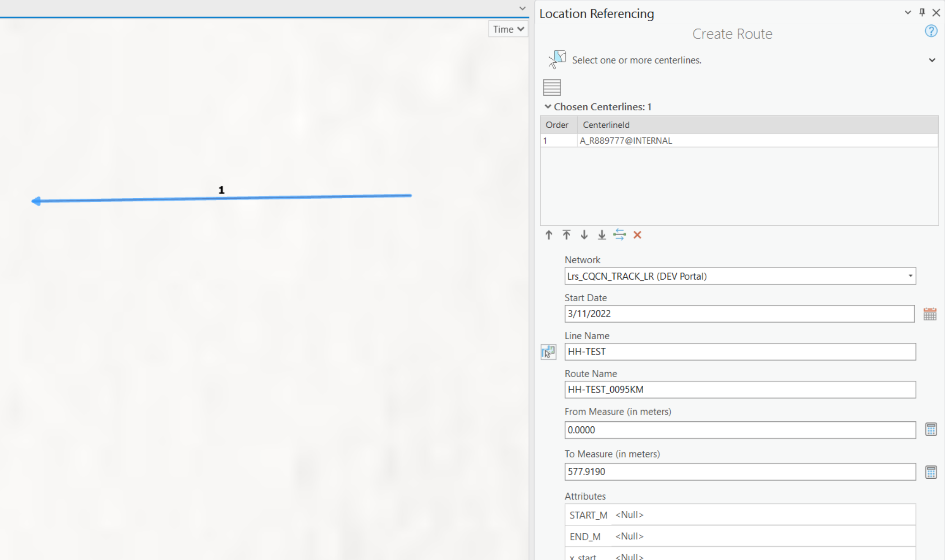Click the Route Name input field
Image resolution: width=945 pixels, height=560 pixels.
(x=739, y=390)
